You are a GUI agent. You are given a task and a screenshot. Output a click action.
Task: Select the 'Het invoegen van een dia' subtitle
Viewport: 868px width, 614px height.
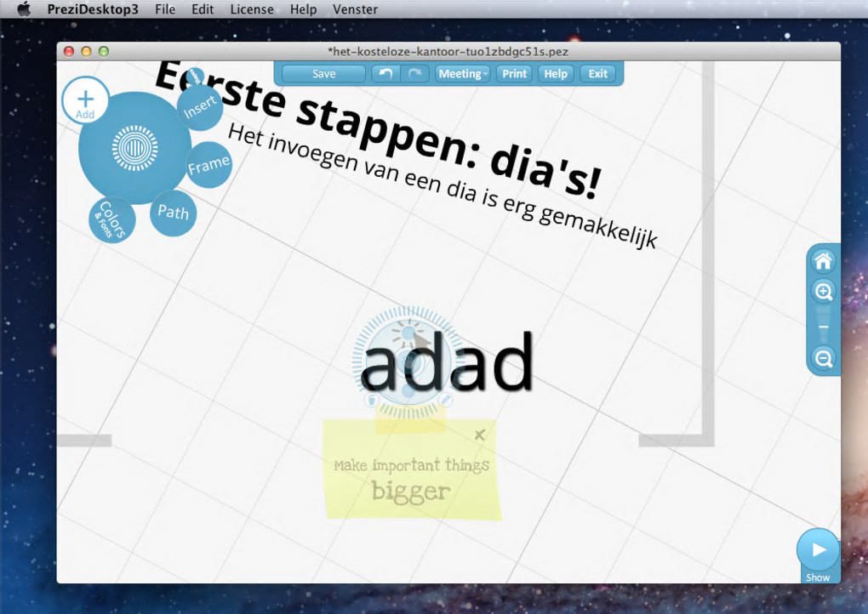pos(442,186)
